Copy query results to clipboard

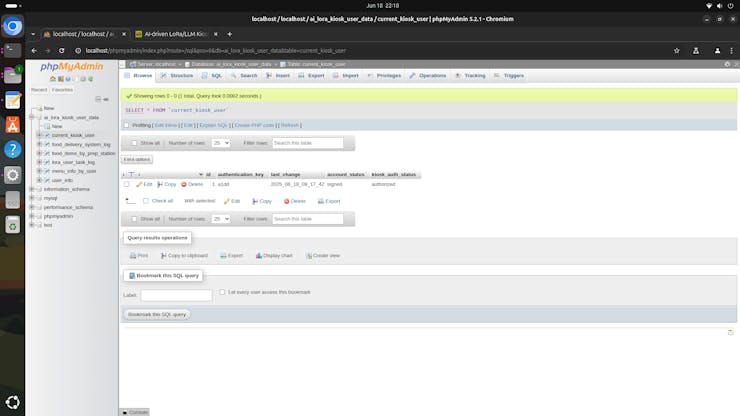coord(185,255)
